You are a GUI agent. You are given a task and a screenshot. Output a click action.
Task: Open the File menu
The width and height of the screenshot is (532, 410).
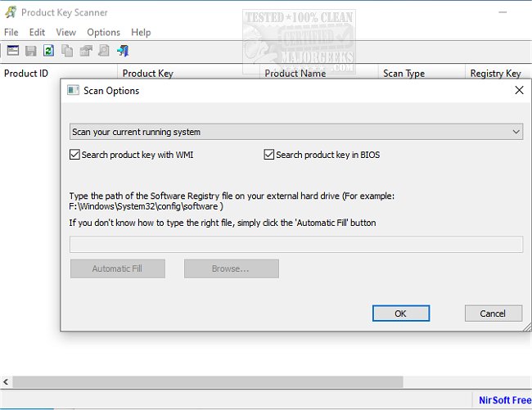(11, 32)
